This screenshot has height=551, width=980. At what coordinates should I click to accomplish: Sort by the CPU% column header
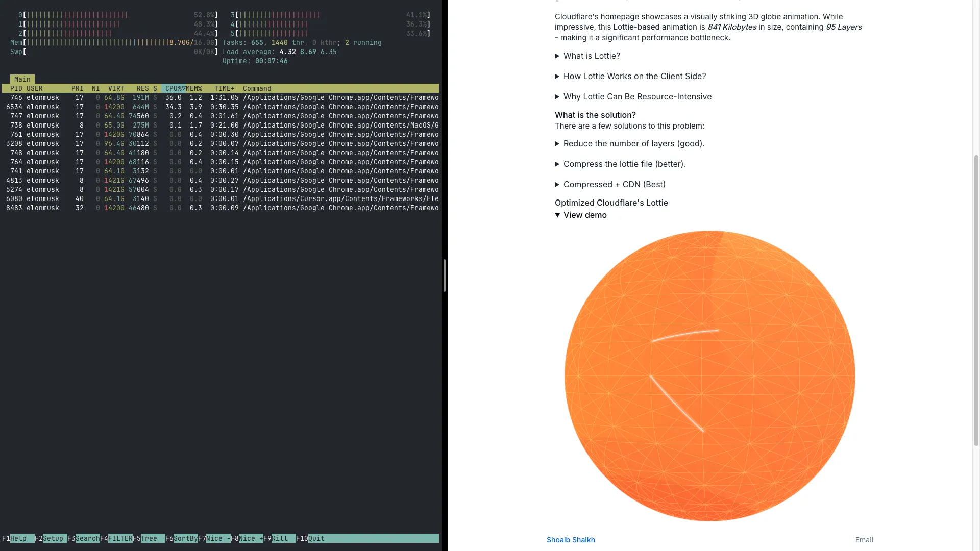tap(174, 88)
